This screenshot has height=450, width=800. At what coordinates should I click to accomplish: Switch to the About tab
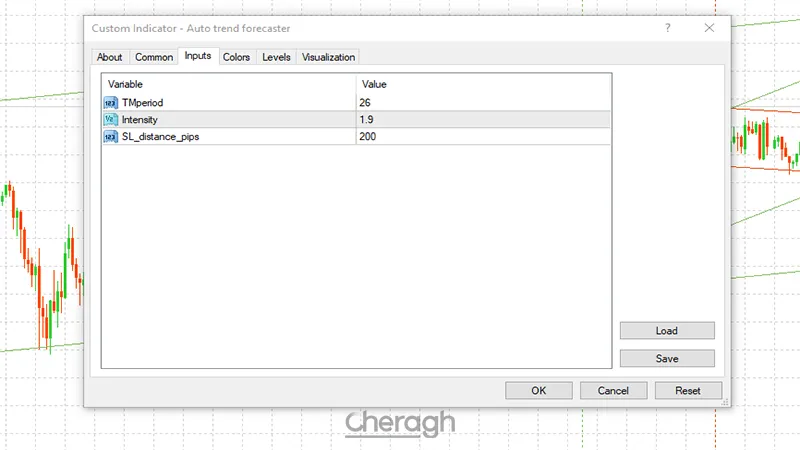110,57
